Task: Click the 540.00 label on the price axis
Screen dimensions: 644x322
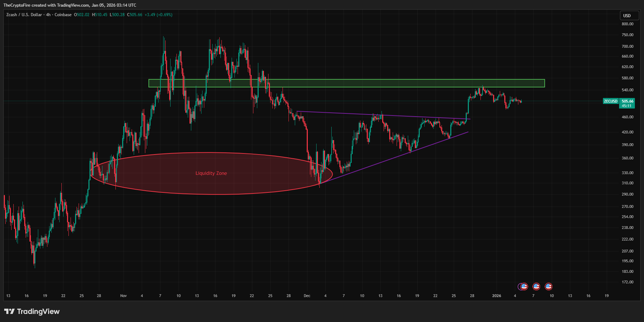Action: [628, 89]
